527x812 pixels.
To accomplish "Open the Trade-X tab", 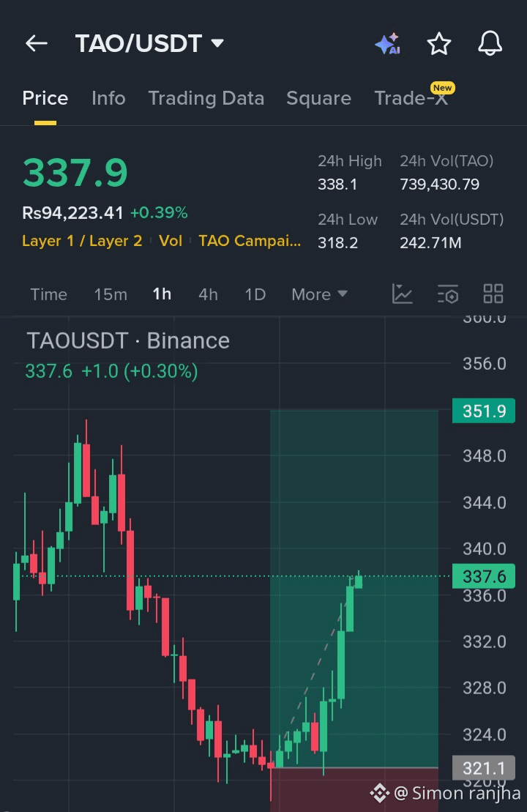I will (x=411, y=97).
